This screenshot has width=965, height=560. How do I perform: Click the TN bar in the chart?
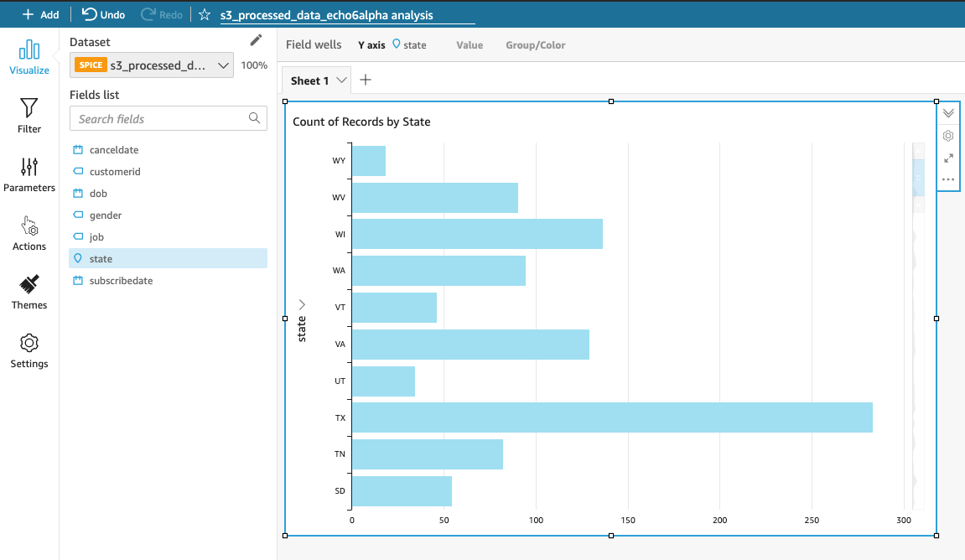coord(427,454)
